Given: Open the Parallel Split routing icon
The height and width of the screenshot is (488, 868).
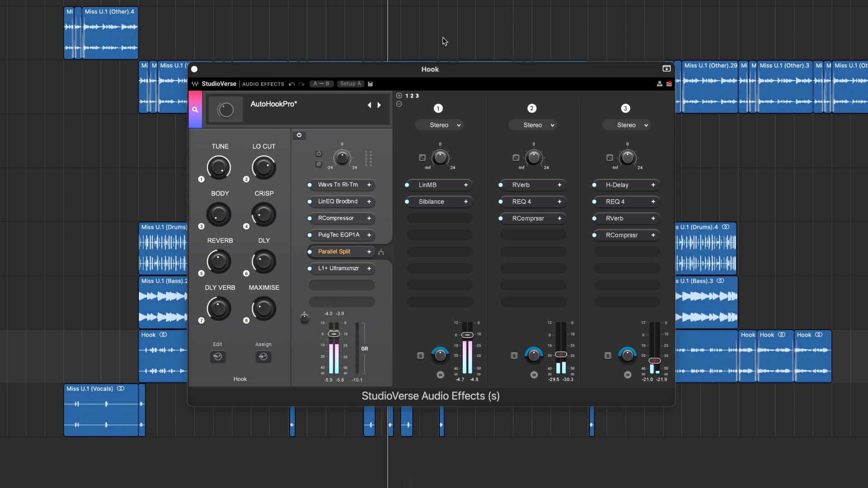Looking at the screenshot, I should click(x=381, y=252).
